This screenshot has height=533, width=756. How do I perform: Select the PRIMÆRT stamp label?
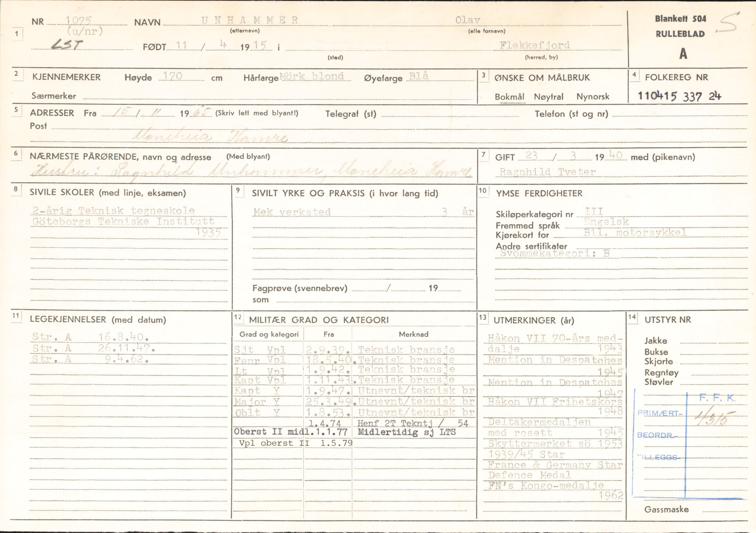(660, 413)
